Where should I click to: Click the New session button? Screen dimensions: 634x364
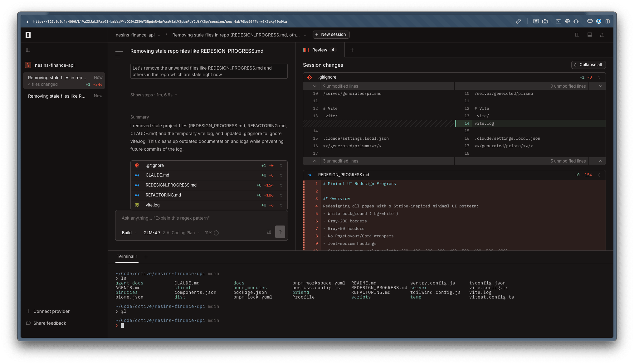click(331, 35)
